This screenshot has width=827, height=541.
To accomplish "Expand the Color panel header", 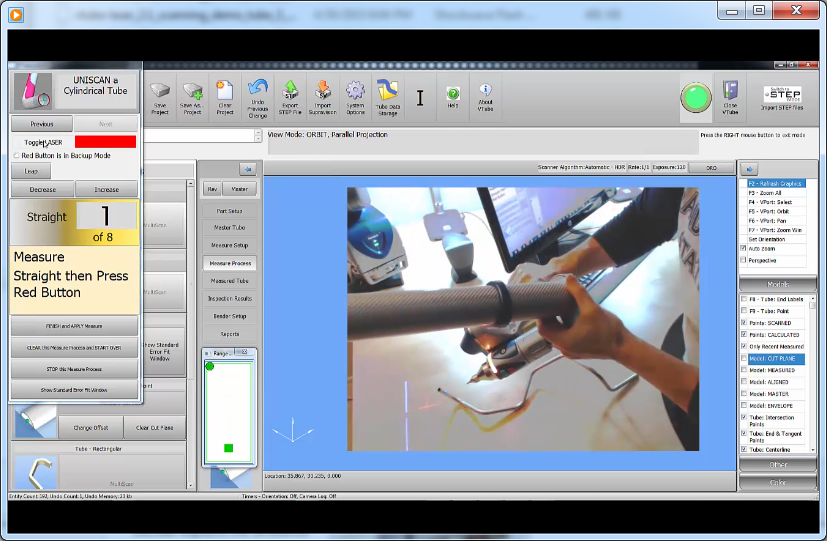I will (x=778, y=482).
